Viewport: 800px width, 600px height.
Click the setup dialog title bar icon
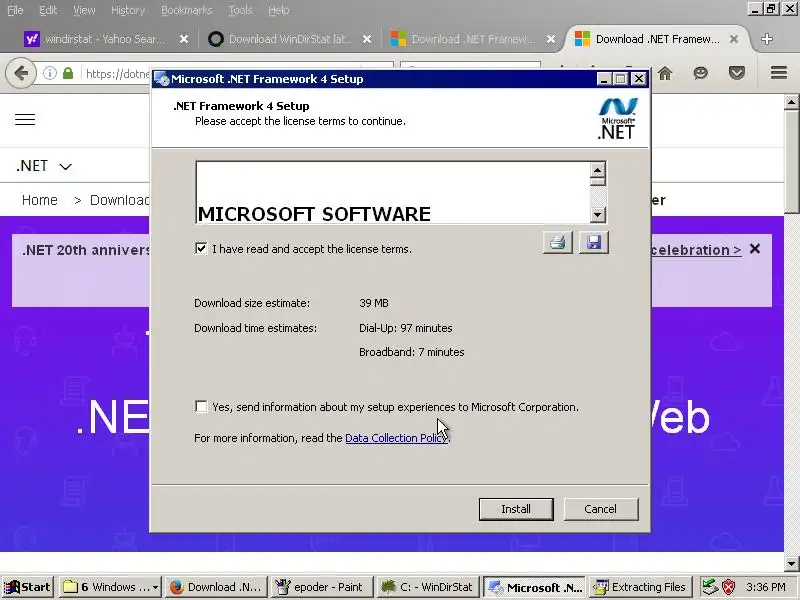[162, 79]
